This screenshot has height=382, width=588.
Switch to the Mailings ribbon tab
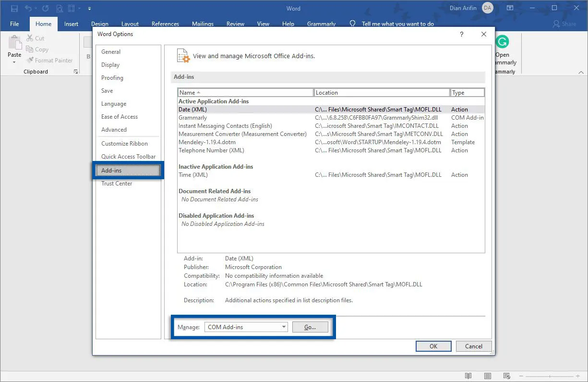point(203,24)
